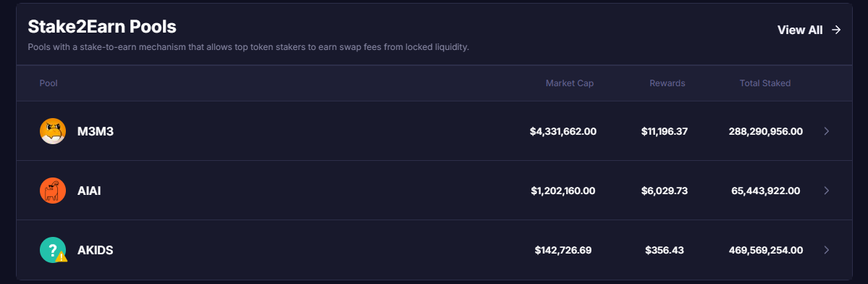Click the M3M3 token logo icon

point(53,131)
